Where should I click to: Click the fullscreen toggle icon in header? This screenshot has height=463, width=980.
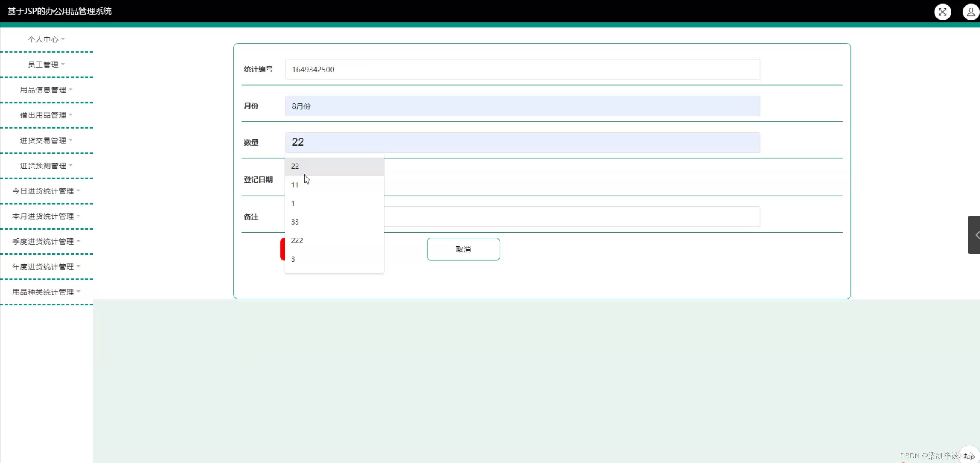(942, 12)
